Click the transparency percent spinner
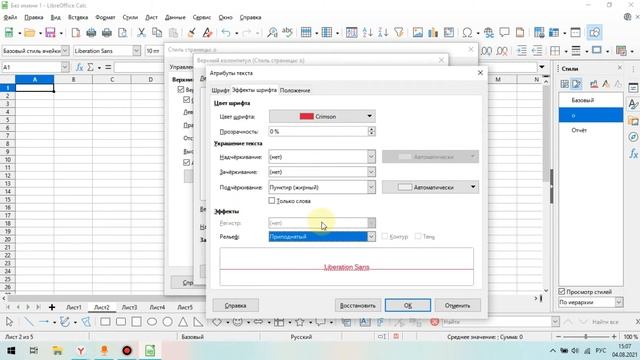 pyautogui.click(x=371, y=131)
